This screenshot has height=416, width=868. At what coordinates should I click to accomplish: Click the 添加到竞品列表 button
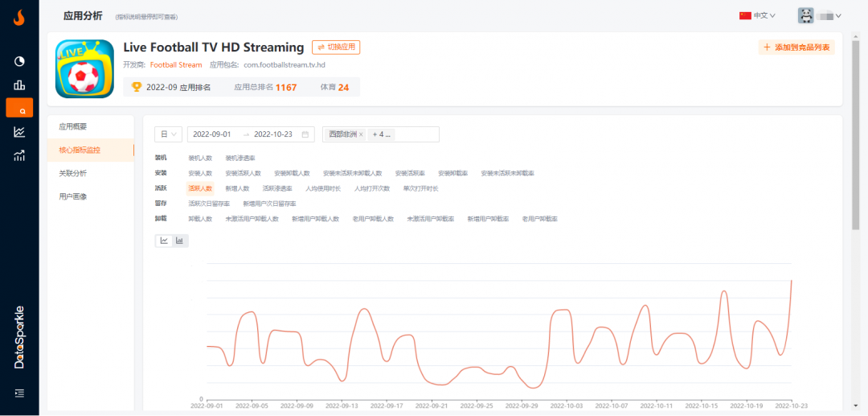[x=796, y=47]
